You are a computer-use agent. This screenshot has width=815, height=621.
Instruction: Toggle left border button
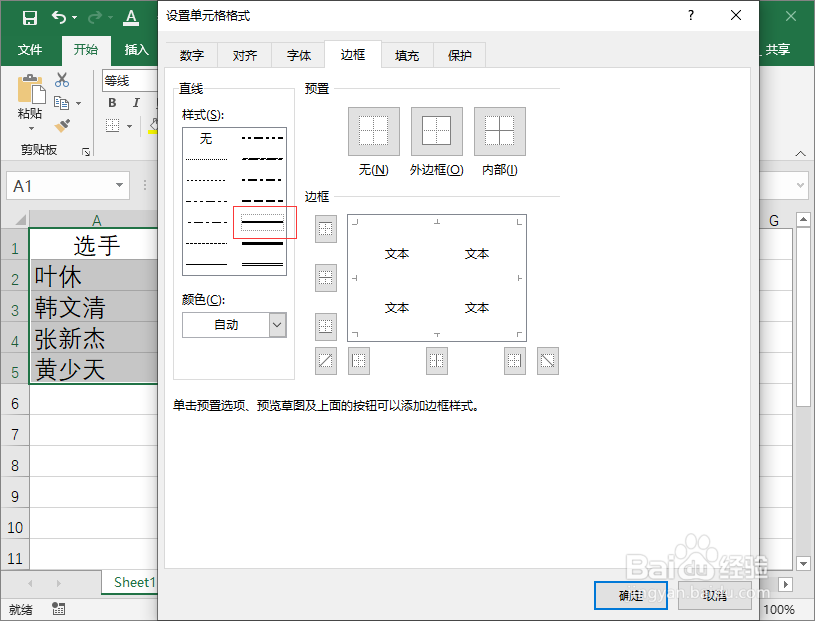click(x=359, y=361)
